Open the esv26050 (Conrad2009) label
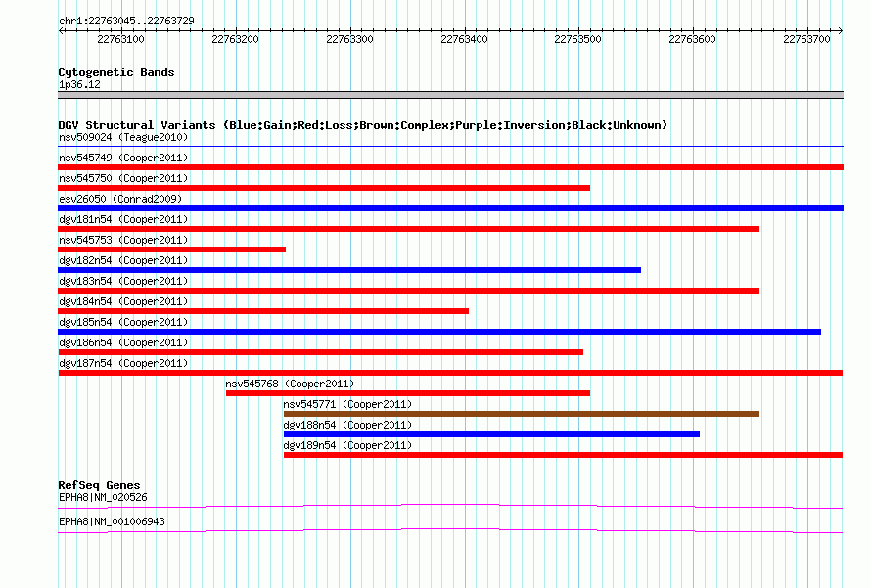871x588 pixels. 120,199
